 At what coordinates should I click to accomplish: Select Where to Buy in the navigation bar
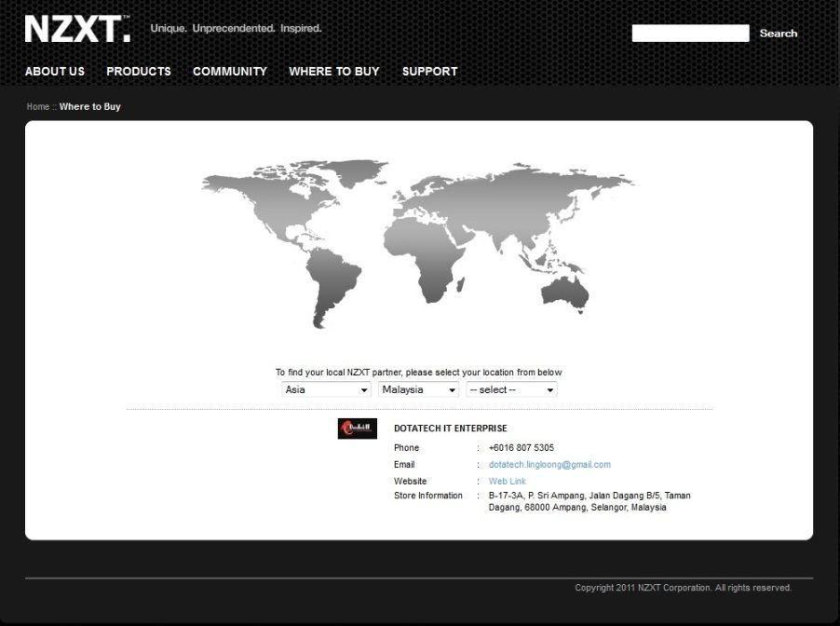coord(334,72)
